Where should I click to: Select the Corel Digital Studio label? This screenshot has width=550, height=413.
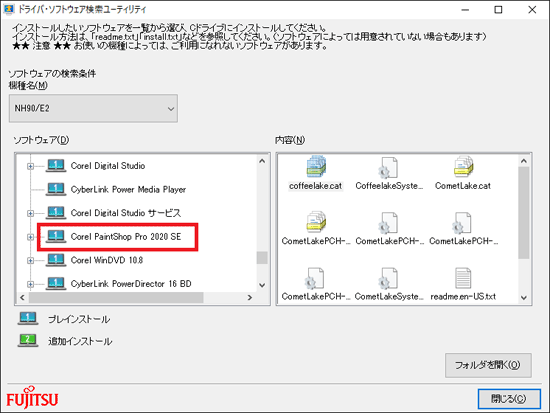[x=108, y=166]
